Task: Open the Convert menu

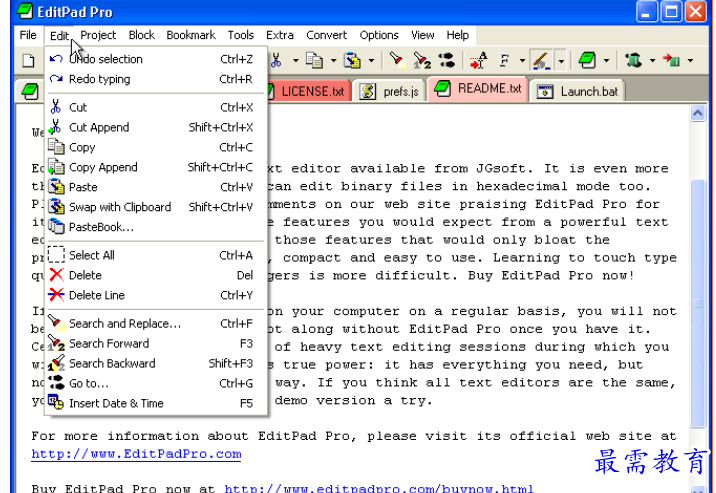Action: pyautogui.click(x=326, y=35)
